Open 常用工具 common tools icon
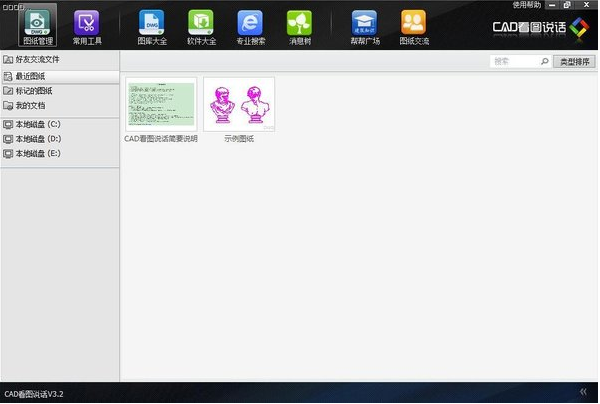 (x=87, y=27)
